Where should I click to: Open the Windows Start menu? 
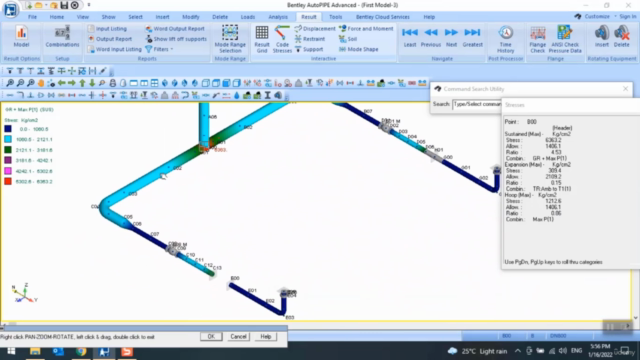[11, 351]
